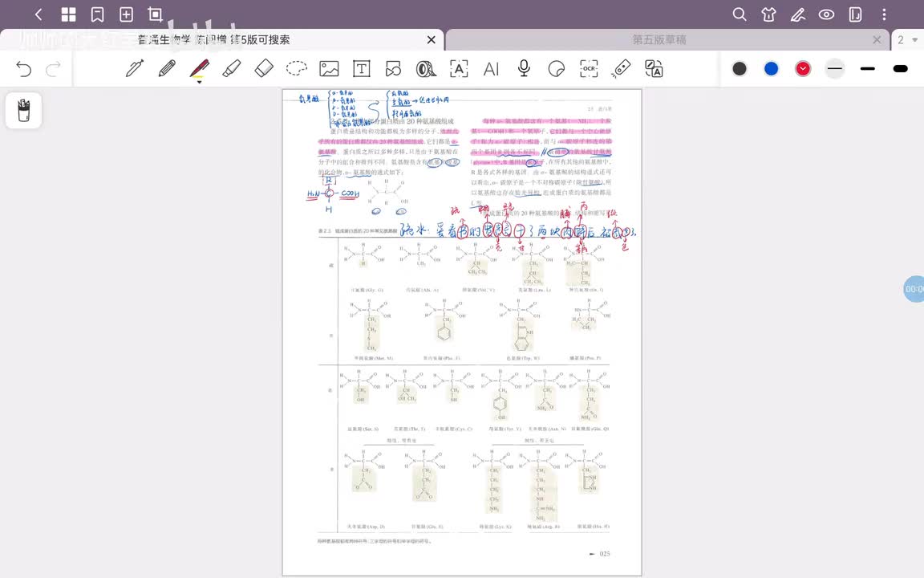924x578 pixels.
Task: Redo the last action
Action: (53, 69)
